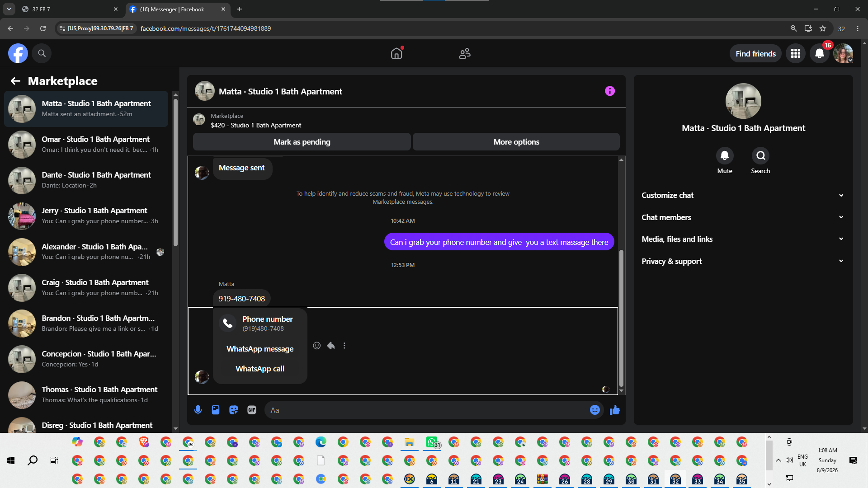Open Thomas's Studio 1 Bath Apartment chat
Viewport: 868px width, 488px height.
[86, 395]
